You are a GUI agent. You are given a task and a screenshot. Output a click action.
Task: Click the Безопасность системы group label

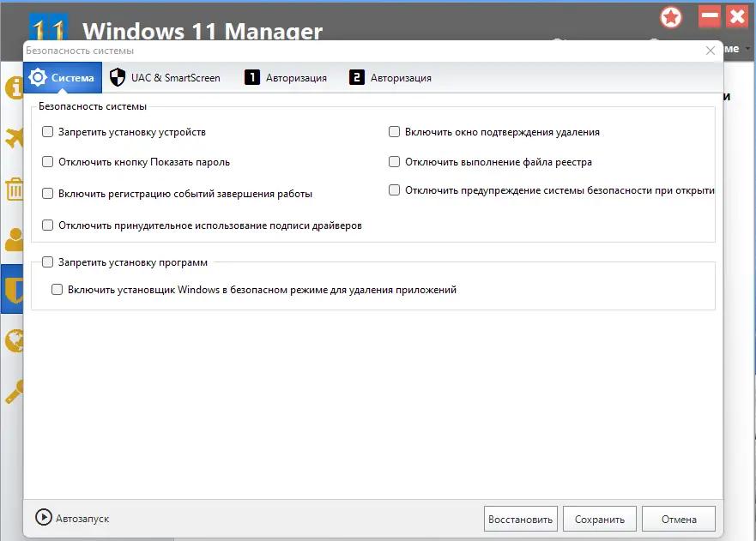click(x=93, y=106)
